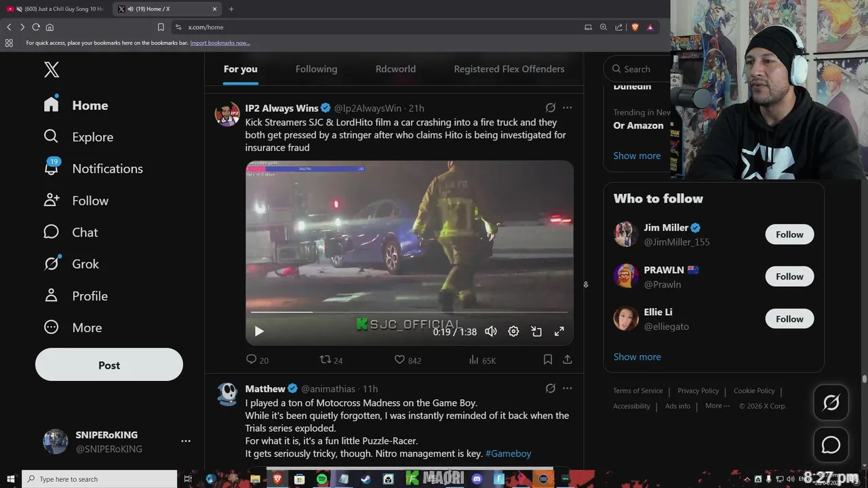Viewport: 868px width, 488px height.
Task: Switch to the Rdcworld tab
Action: [x=395, y=69]
